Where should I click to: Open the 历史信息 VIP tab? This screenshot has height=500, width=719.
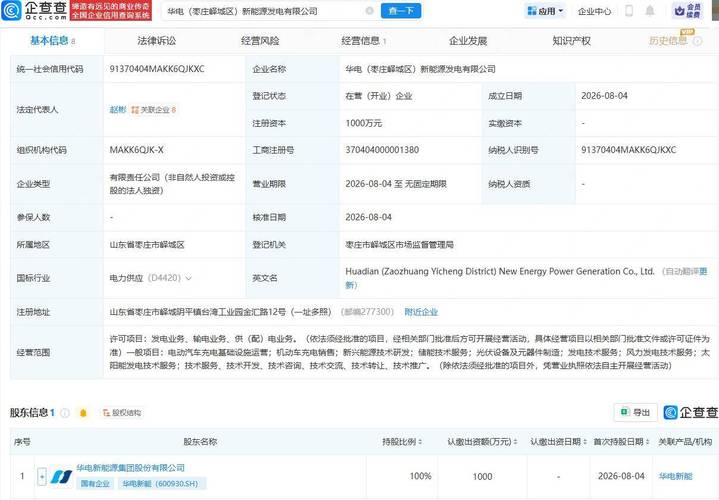pyautogui.click(x=668, y=41)
